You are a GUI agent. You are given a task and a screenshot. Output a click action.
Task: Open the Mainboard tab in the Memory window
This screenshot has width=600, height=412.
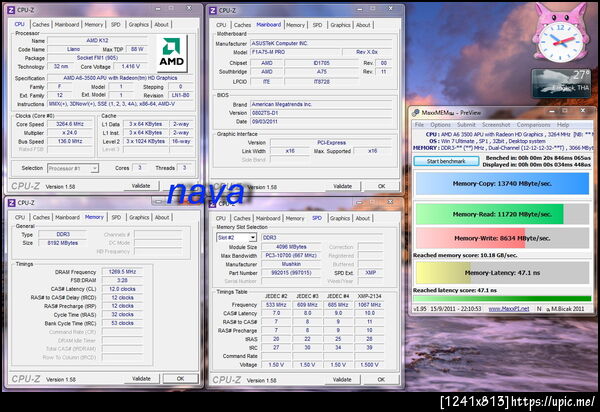tap(67, 217)
